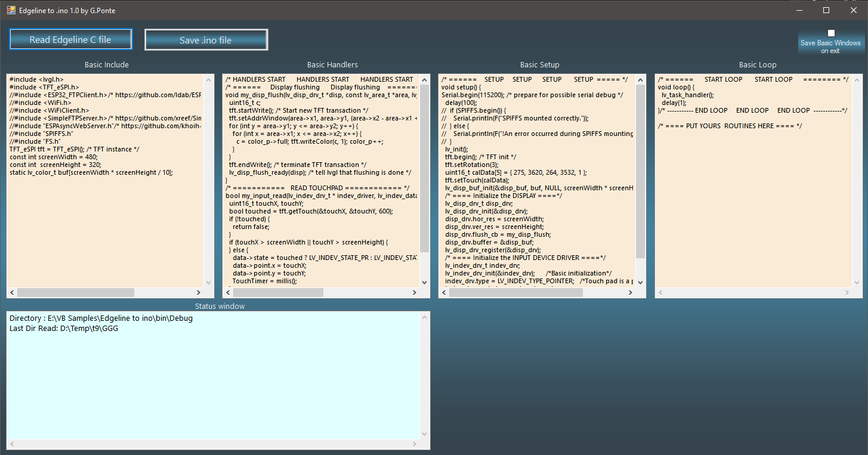
Task: Click the Save .ino file button
Action: coord(206,40)
